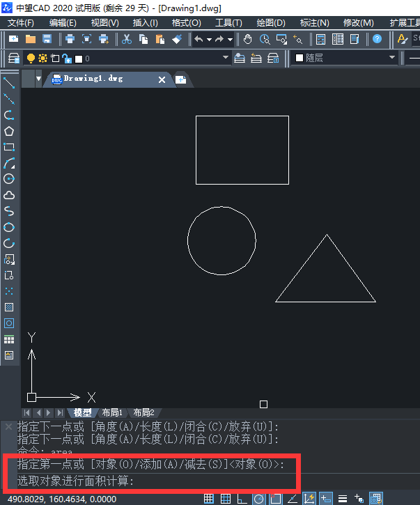Expand the layer selection dropdown
Viewport: 420px width, 505px height.
(x=225, y=58)
